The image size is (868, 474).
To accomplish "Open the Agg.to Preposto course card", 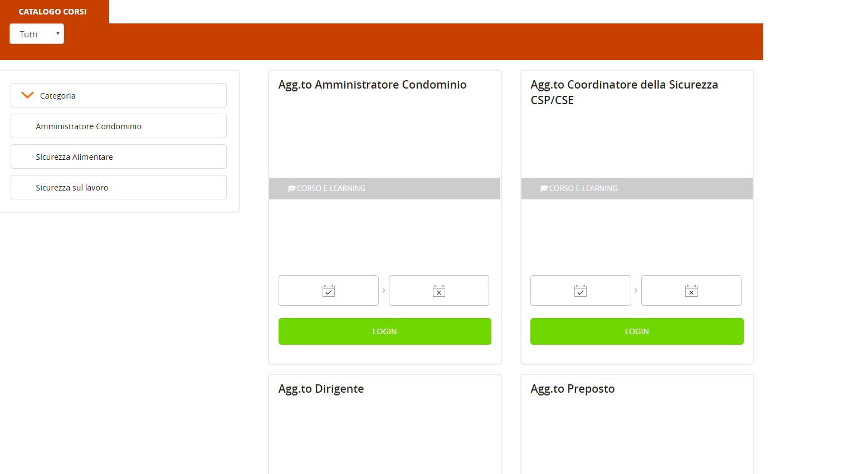I will coord(573,389).
